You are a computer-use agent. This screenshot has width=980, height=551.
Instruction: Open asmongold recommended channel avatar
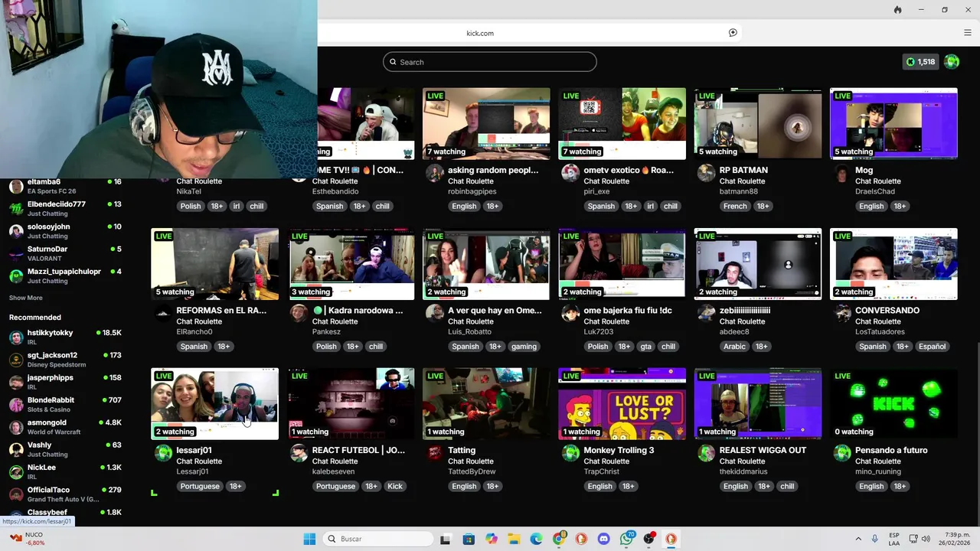[x=16, y=427]
